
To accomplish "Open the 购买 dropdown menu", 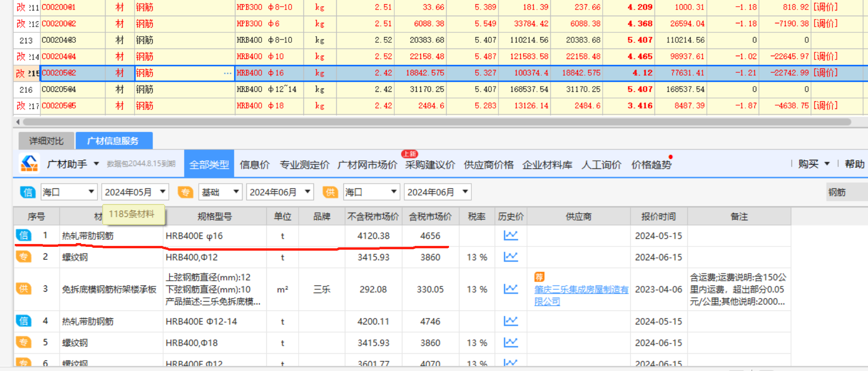I will click(814, 164).
